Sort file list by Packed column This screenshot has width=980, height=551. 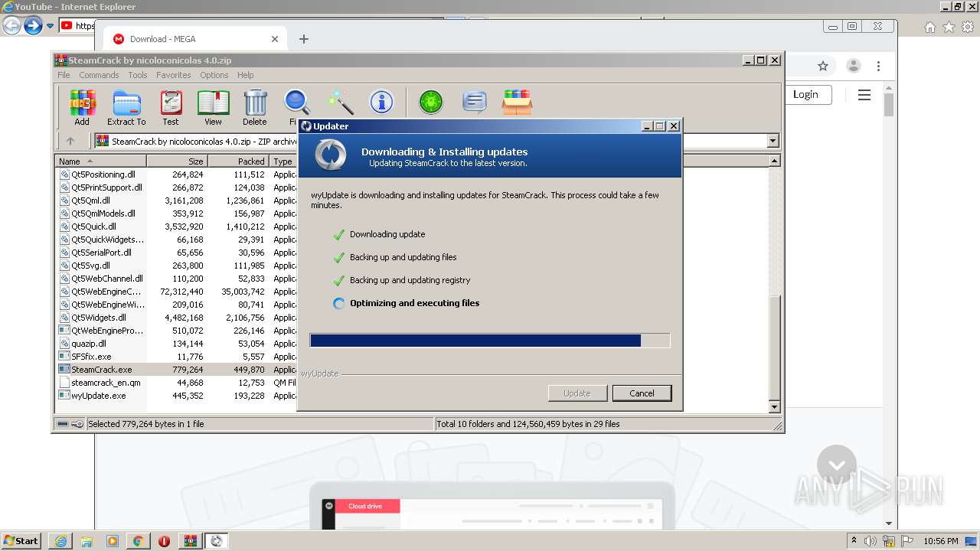tap(238, 161)
